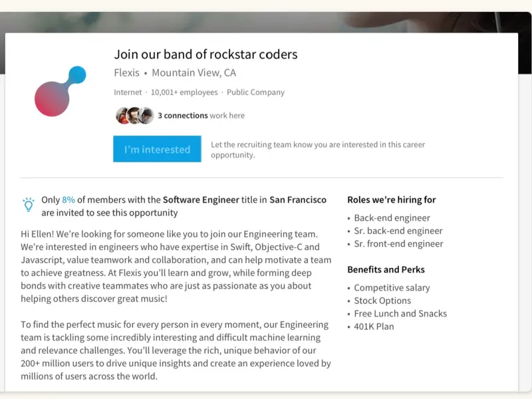Image resolution: width=532 pixels, height=399 pixels.
Task: Select the Mountain View, CA location
Action: coord(194,73)
